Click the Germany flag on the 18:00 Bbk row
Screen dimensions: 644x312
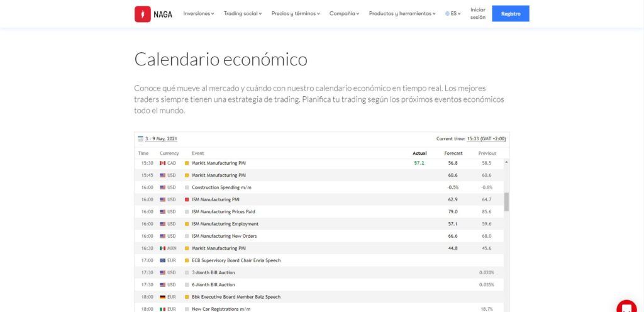[x=163, y=297]
